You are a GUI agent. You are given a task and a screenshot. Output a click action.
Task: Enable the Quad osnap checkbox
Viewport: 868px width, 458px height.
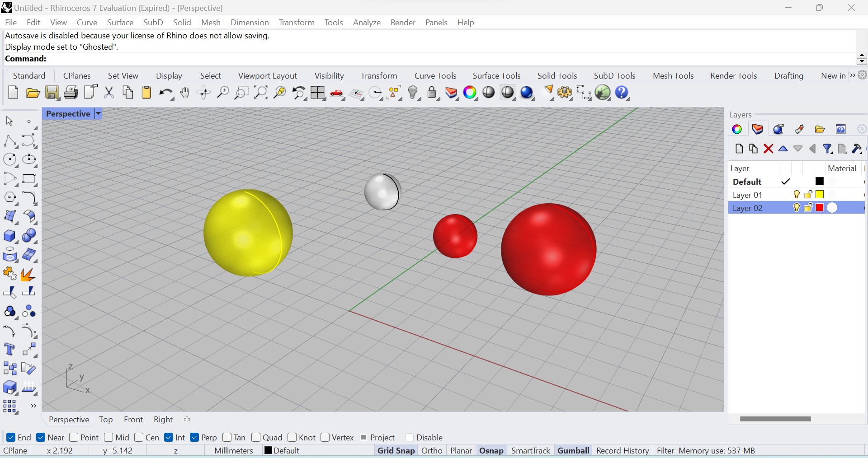click(256, 437)
